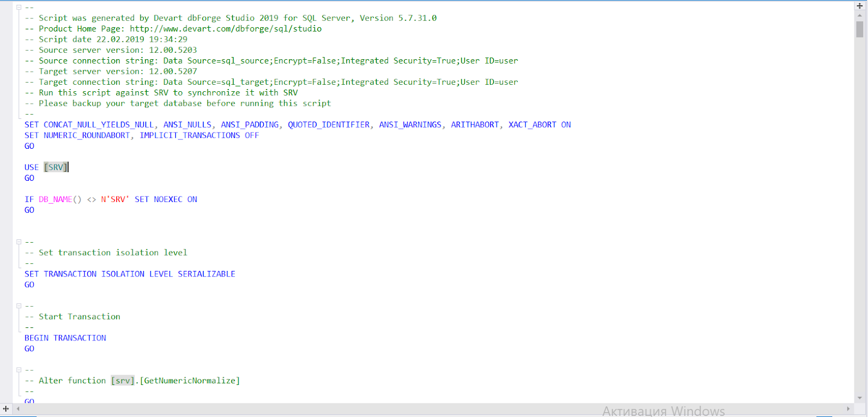Click the ARITHABORT option
Image resolution: width=868 pixels, height=417 pixels.
tap(475, 125)
